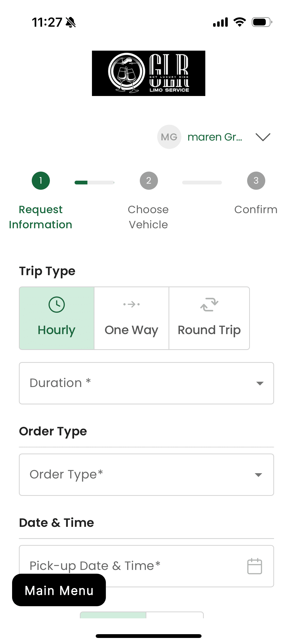Tap the MG profile avatar
The width and height of the screenshot is (297, 644).
coord(169,137)
